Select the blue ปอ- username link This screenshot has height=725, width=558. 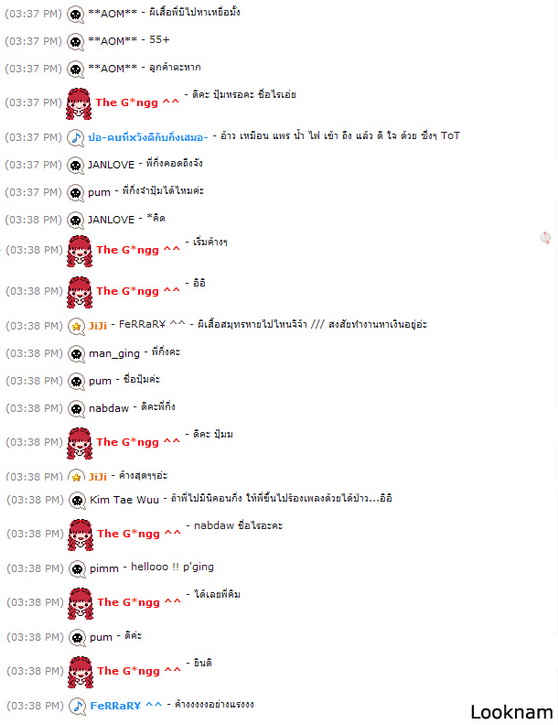click(x=148, y=137)
